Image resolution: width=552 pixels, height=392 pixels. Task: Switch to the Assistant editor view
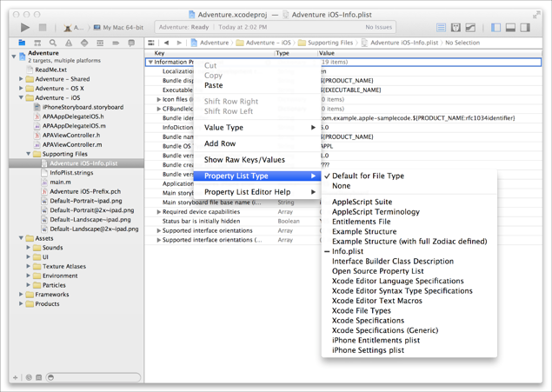[456, 28]
